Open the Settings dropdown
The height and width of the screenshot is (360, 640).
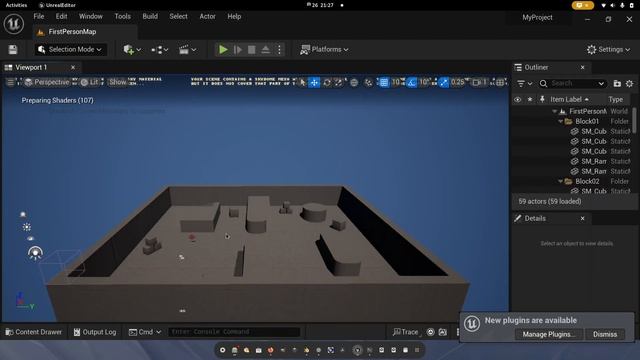pos(608,49)
